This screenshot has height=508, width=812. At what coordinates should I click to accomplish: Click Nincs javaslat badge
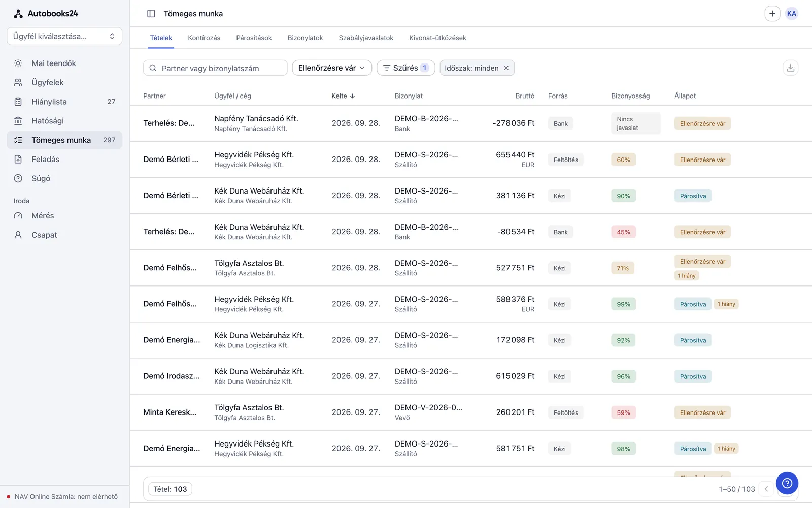635,123
